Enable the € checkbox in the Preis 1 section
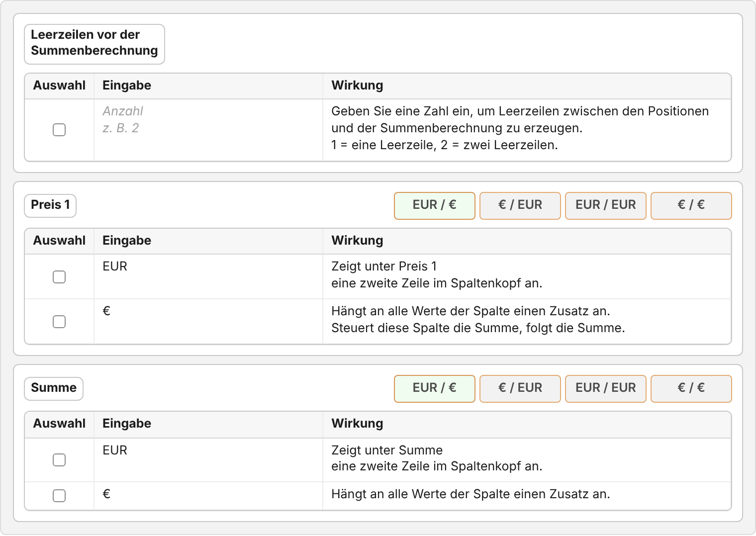Viewport: 756px width, 536px height. (x=59, y=322)
